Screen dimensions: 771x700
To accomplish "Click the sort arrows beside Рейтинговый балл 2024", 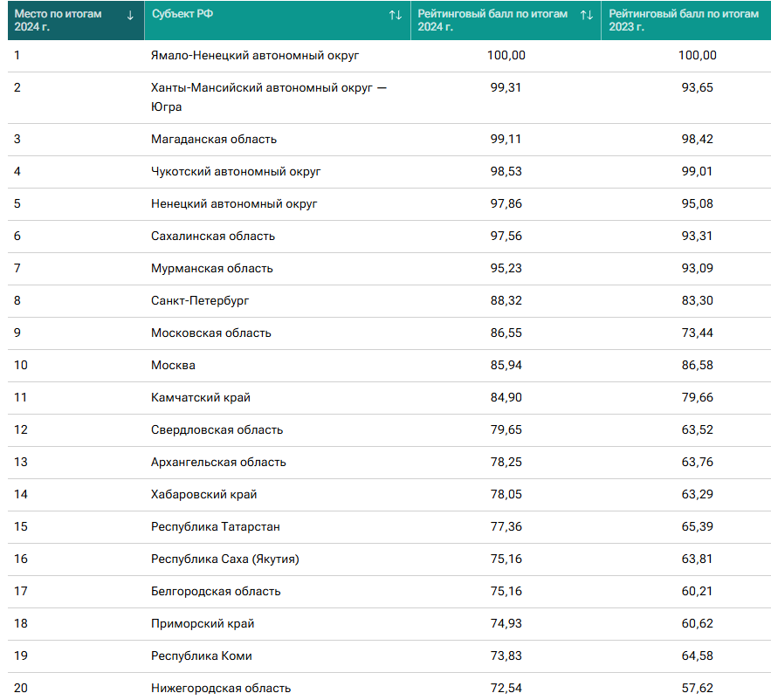I will (x=586, y=15).
